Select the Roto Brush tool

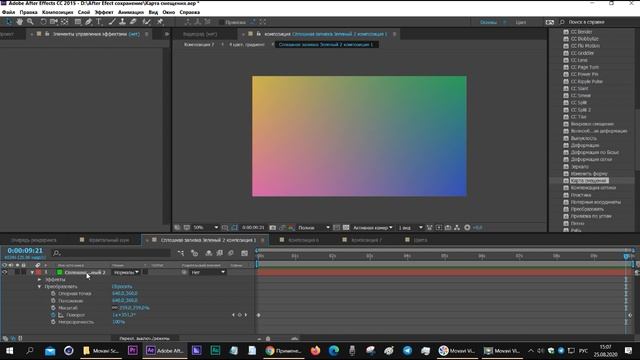tap(147, 22)
